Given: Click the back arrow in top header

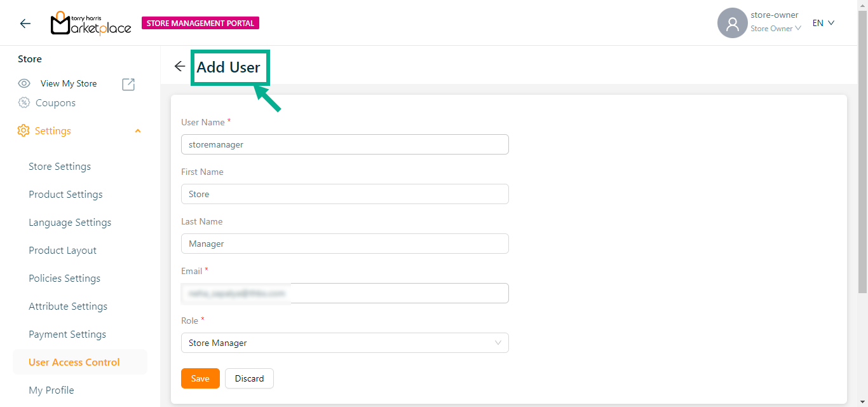Looking at the screenshot, I should point(25,24).
